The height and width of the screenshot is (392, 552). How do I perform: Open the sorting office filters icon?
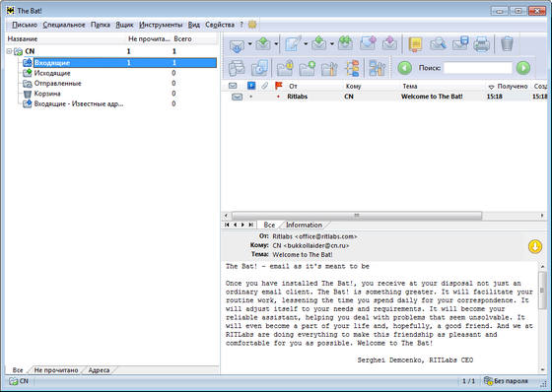click(352, 68)
